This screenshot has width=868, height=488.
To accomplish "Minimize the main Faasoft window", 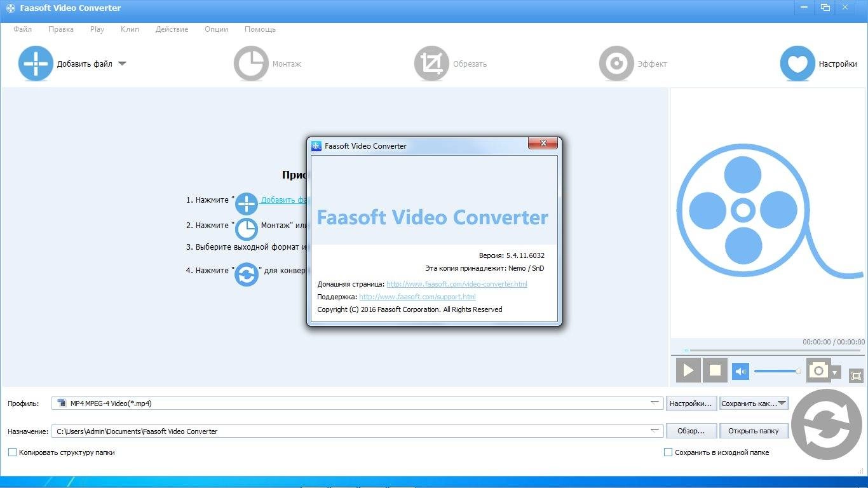I will (x=804, y=7).
